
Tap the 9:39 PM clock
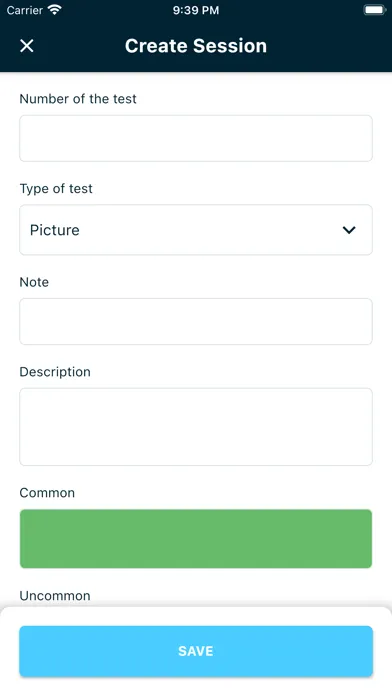[196, 10]
